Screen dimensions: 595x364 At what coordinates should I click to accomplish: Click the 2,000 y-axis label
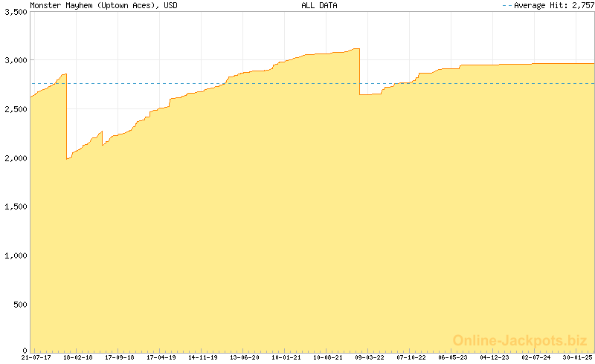[x=14, y=158]
